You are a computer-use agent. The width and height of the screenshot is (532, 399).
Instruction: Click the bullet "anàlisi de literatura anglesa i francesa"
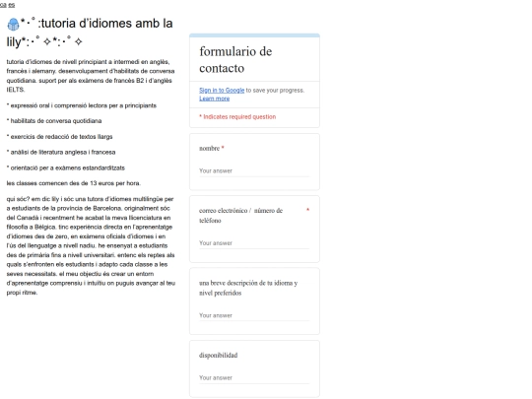[x=61, y=152]
